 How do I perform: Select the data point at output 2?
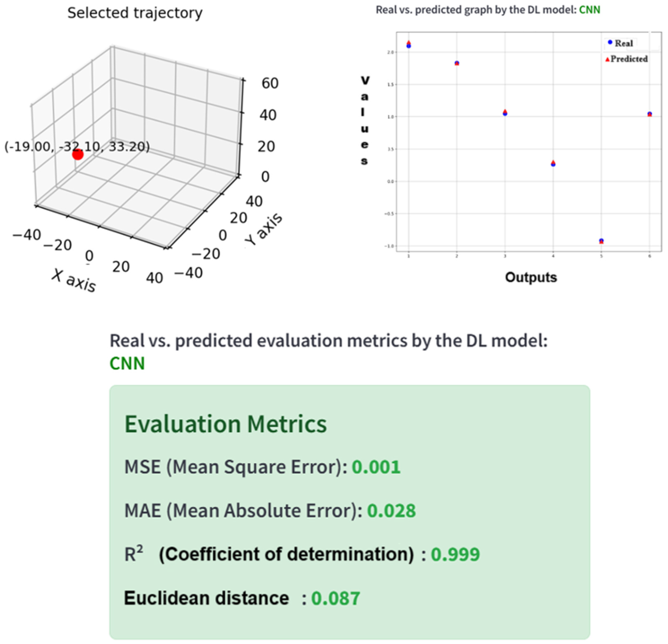click(457, 63)
